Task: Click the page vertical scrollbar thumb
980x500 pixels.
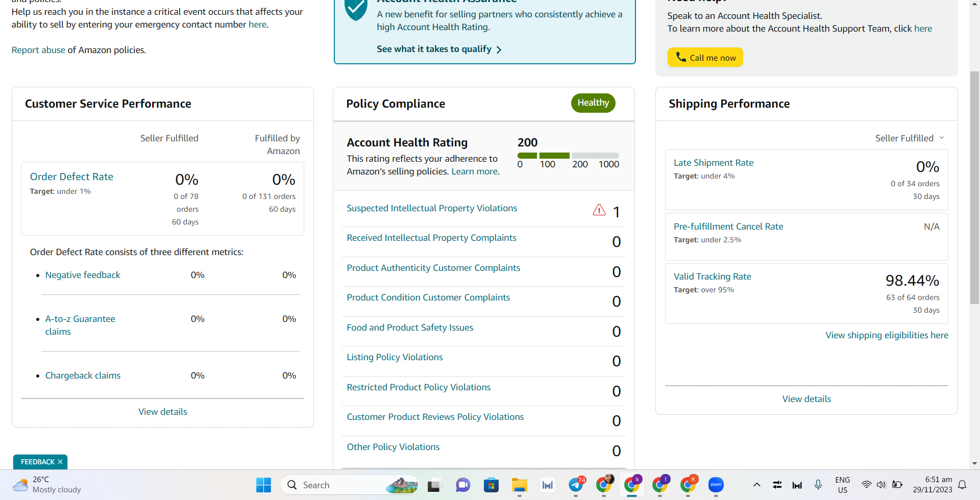Action: [x=974, y=188]
